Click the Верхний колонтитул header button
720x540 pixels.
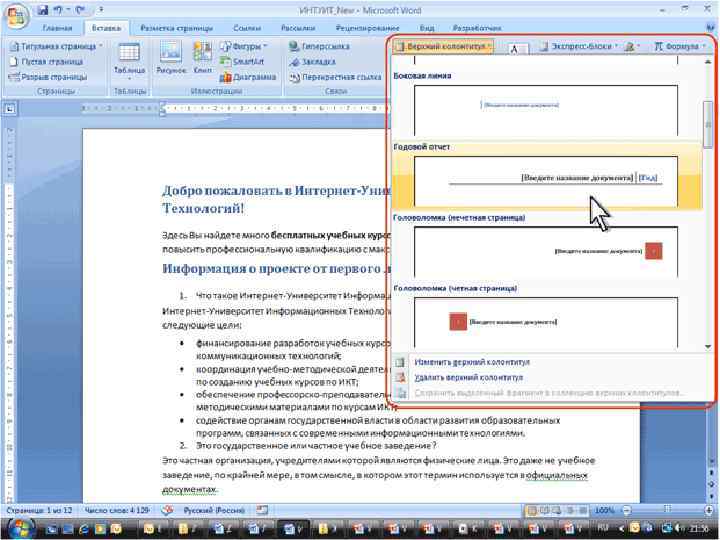click(x=444, y=46)
